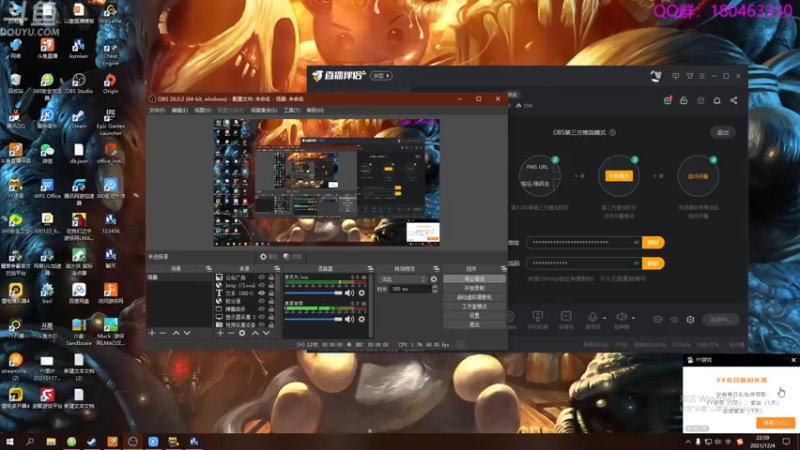
Task: Open the Cheat Engine desktop shortcut
Action: click(x=110, y=52)
